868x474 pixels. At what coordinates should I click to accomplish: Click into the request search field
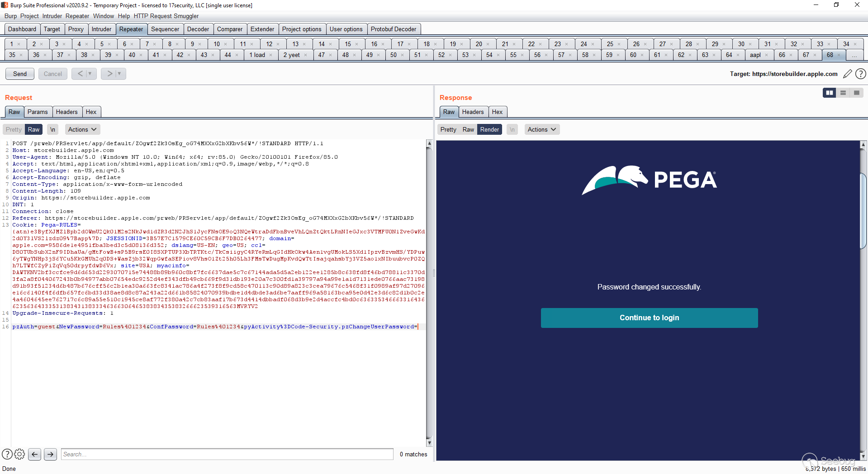(227, 454)
